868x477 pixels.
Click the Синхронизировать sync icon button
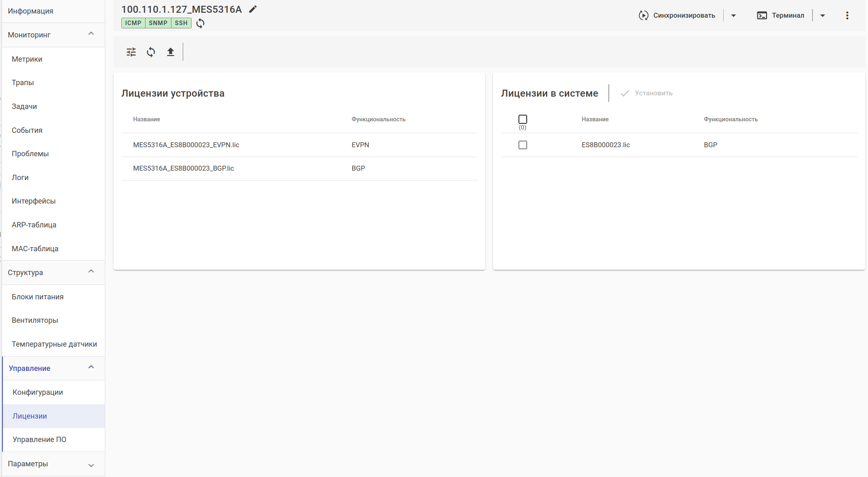click(677, 16)
